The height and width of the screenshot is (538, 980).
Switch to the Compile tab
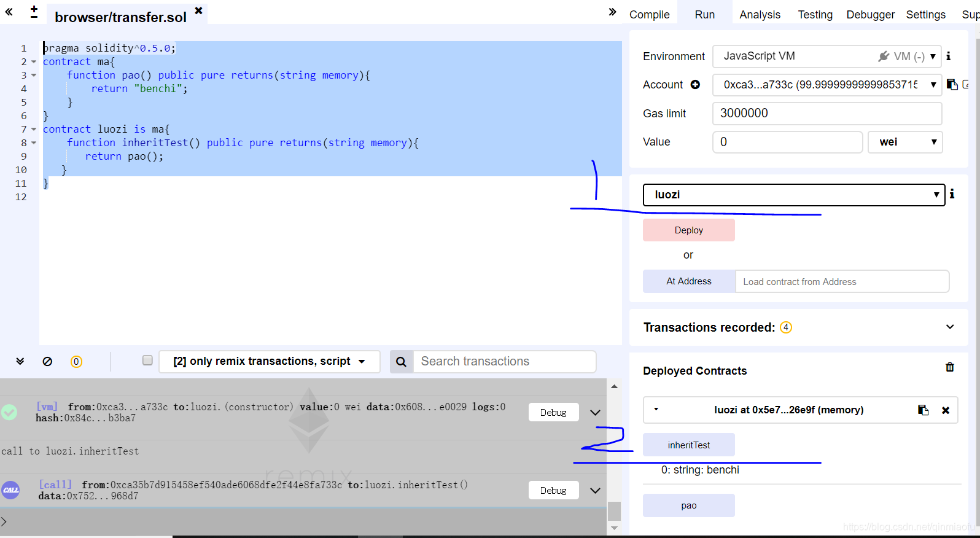coord(649,15)
